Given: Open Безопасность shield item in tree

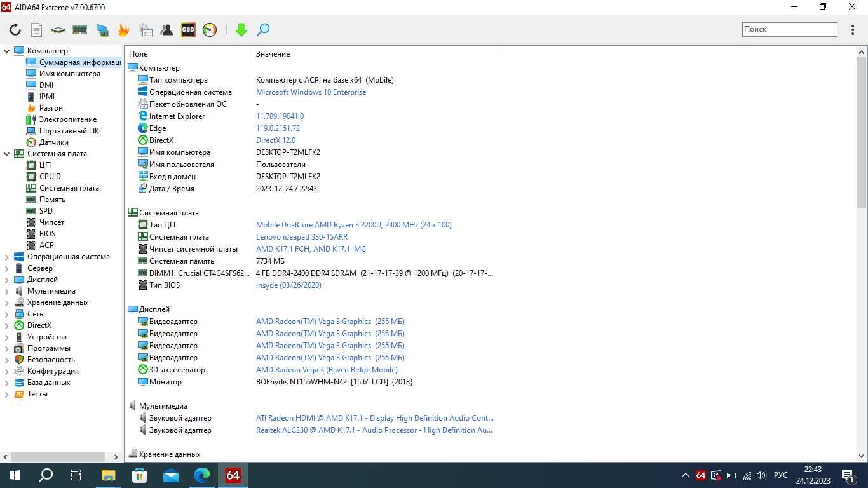Looking at the screenshot, I should pos(44,360).
